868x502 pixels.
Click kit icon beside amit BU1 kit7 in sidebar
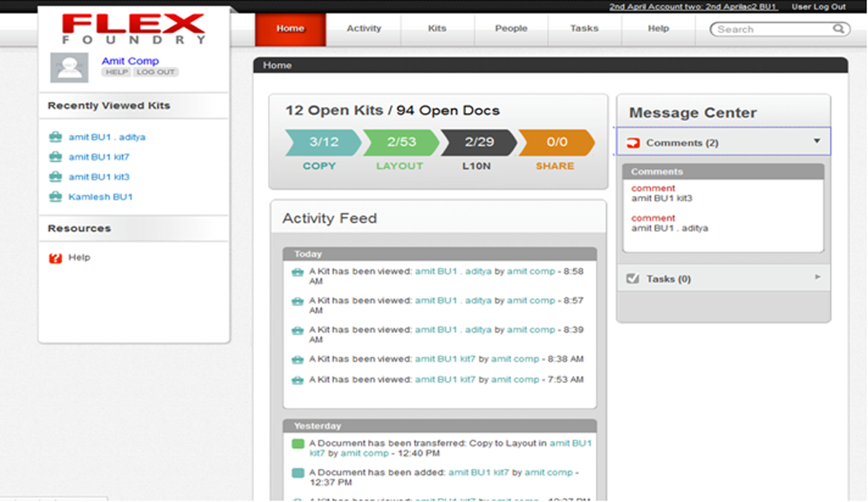pyautogui.click(x=55, y=157)
